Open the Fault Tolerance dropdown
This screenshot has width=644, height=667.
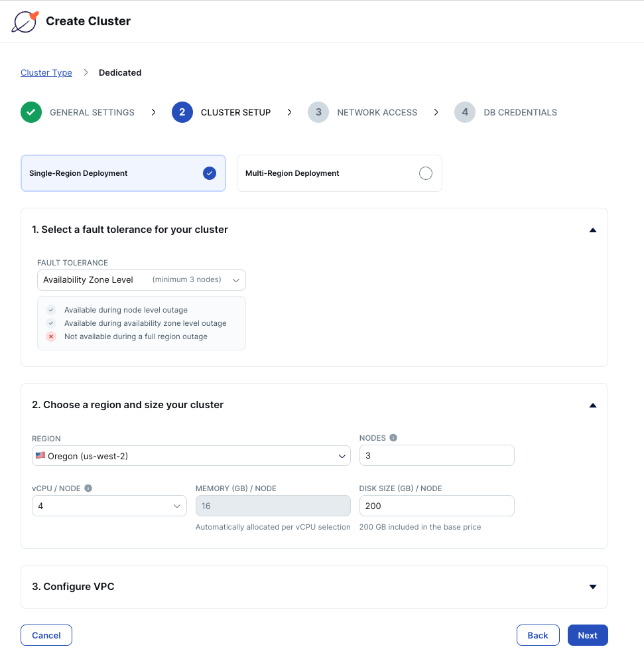tap(141, 280)
